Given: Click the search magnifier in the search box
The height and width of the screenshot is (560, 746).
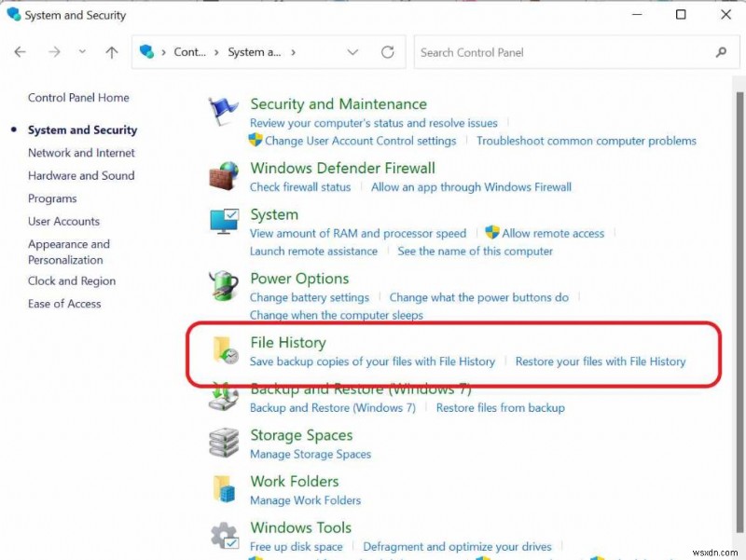Looking at the screenshot, I should (721, 52).
